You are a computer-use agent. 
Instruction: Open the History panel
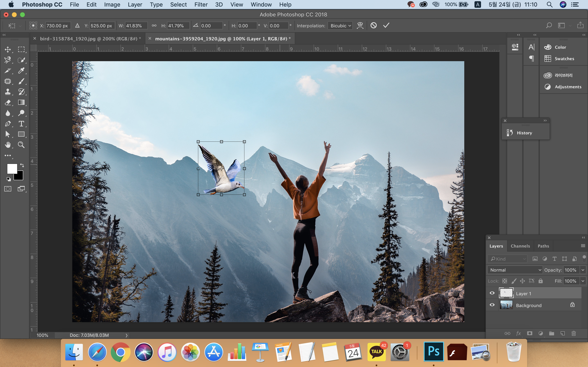coord(524,133)
